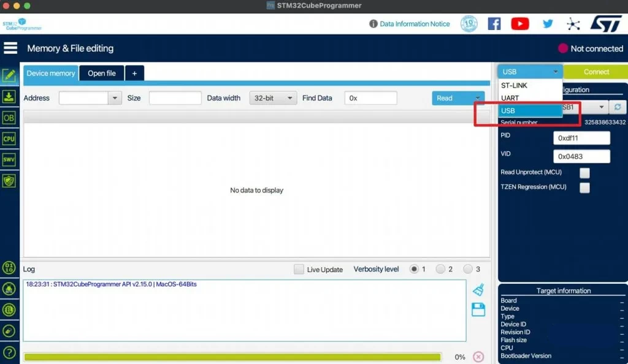Click the Twitter bird icon
Viewport: 628px width, 364px height.
(548, 24)
